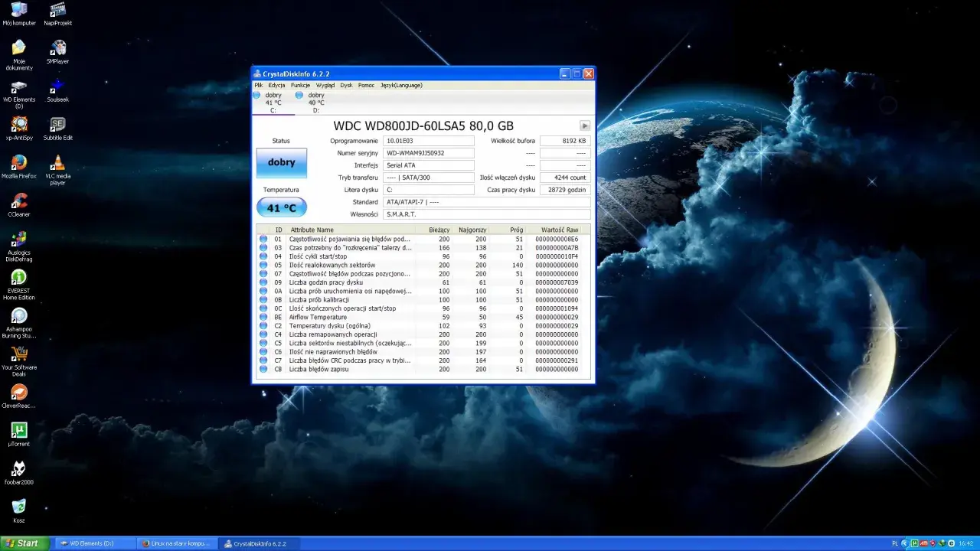Click the Bieżący column header

[436, 230]
